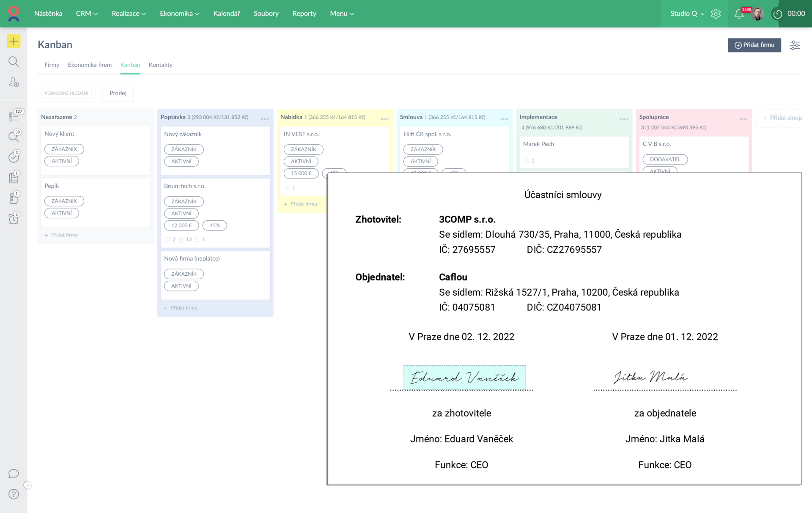Open Poptávka column options dots

pos(265,119)
